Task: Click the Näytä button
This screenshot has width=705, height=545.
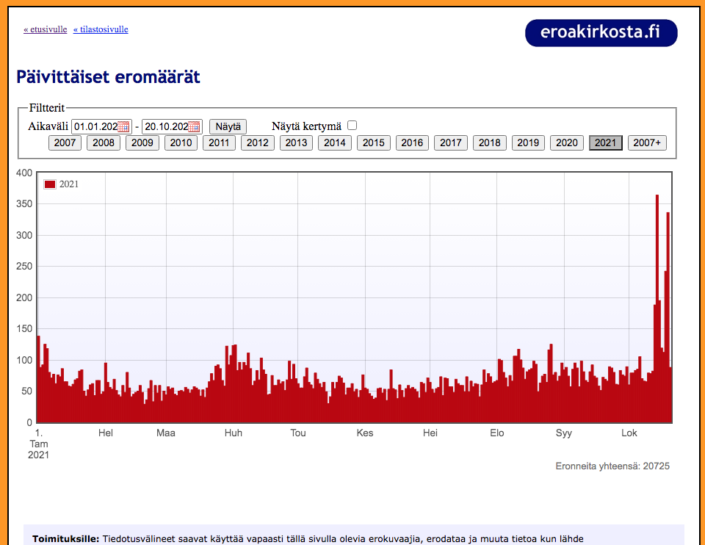Action: [x=228, y=127]
